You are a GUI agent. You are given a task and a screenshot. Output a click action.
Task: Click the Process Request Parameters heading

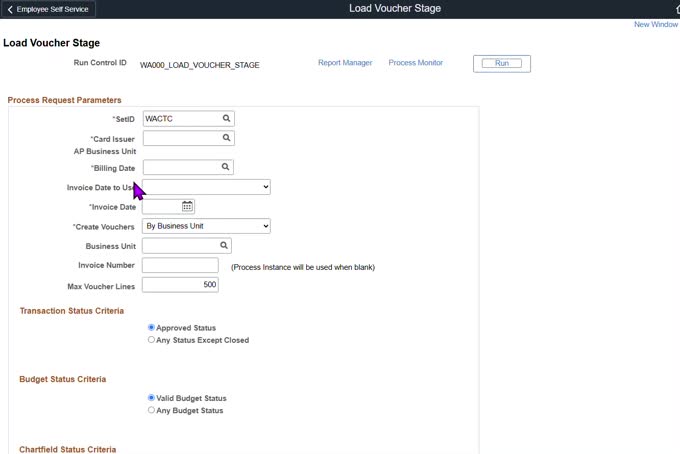point(65,100)
